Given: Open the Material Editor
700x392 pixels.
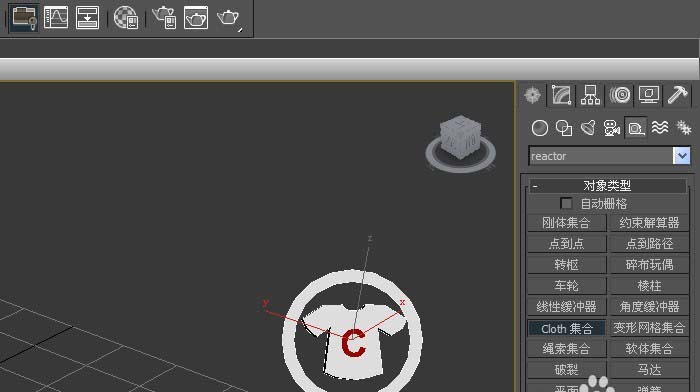Looking at the screenshot, I should coord(125,17).
